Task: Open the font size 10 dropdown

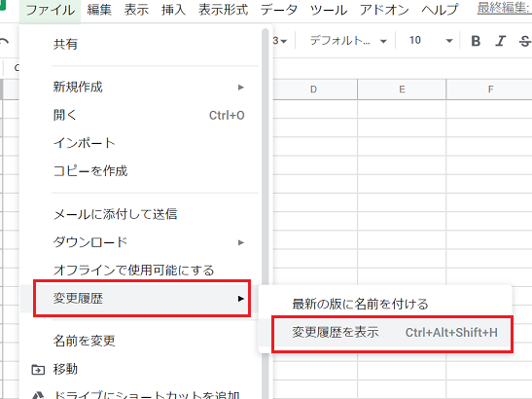Action: tap(430, 41)
